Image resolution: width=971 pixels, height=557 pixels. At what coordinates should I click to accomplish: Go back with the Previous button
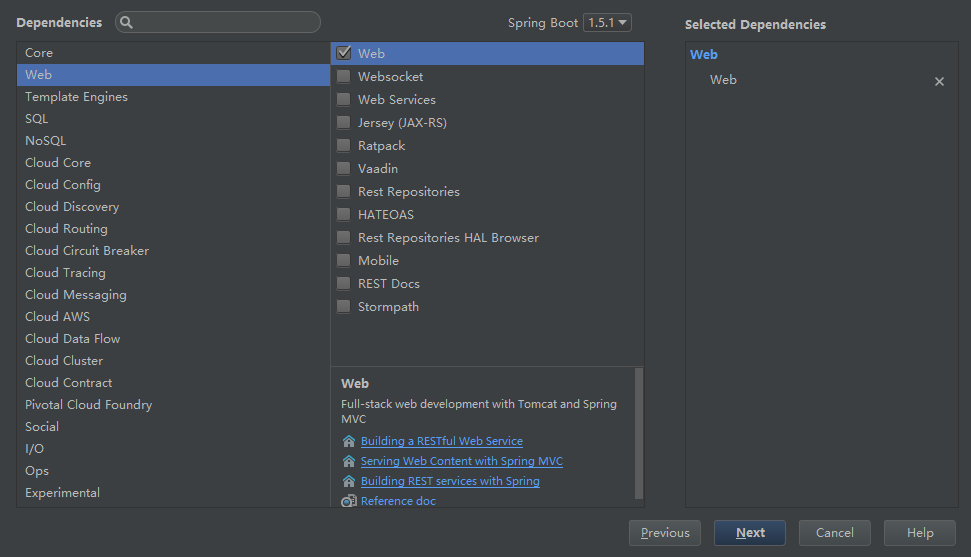coord(664,533)
